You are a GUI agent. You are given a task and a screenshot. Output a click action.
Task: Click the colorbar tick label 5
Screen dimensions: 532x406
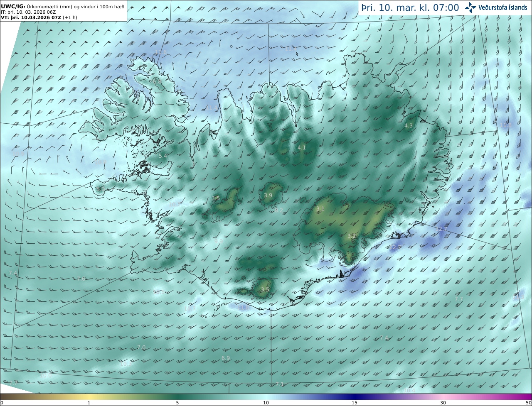click(177, 403)
